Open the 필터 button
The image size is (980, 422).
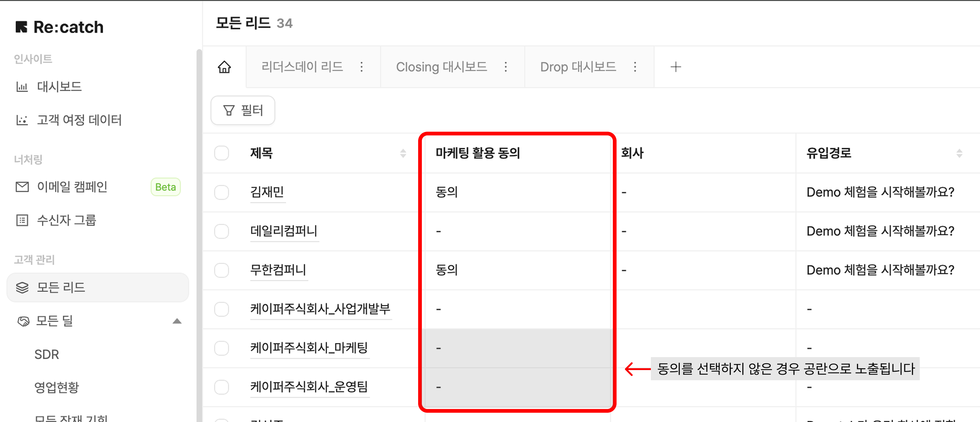coord(243,110)
